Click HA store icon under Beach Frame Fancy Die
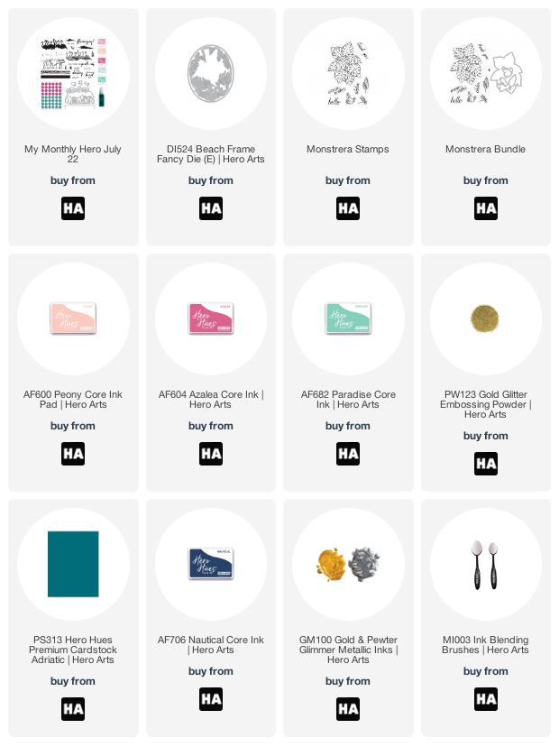 (211, 208)
